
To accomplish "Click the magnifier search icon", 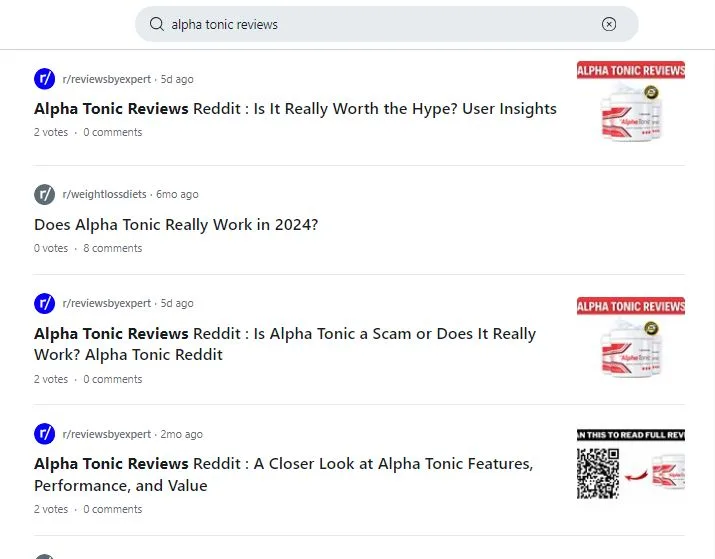I will [156, 24].
